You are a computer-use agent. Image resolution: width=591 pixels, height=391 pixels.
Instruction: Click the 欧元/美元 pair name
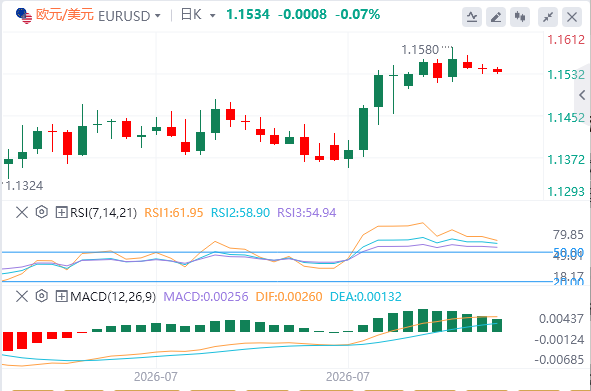click(64, 15)
